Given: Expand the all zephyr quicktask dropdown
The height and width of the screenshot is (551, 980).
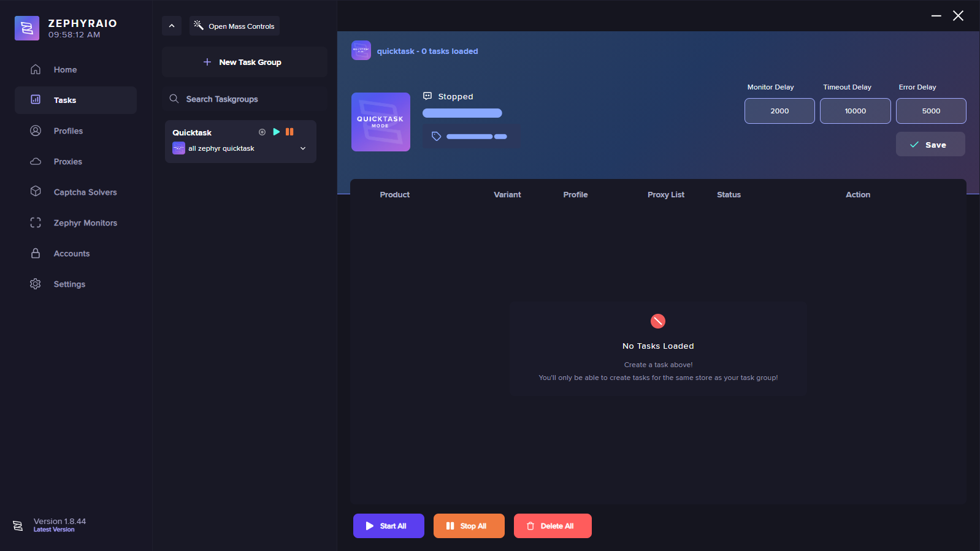Looking at the screenshot, I should 303,148.
